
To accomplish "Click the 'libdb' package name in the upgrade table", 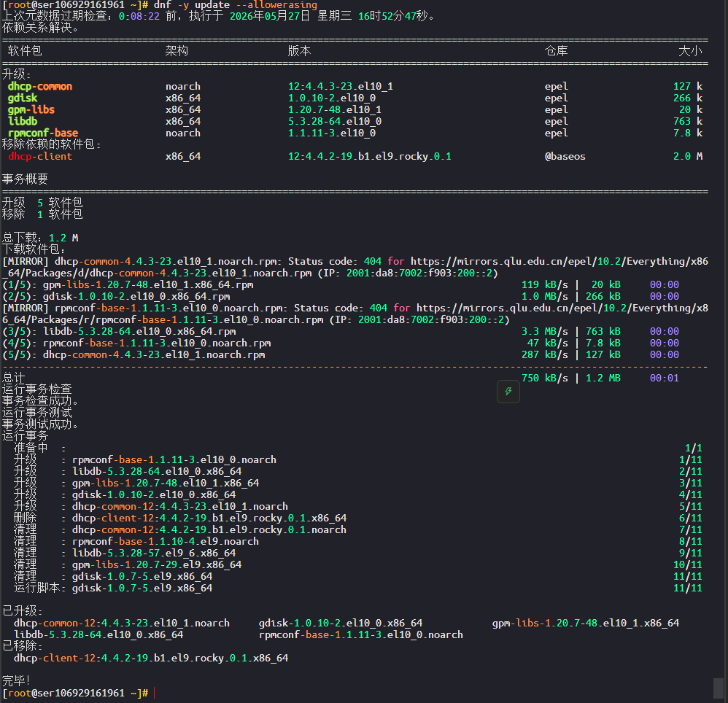I will (23, 121).
